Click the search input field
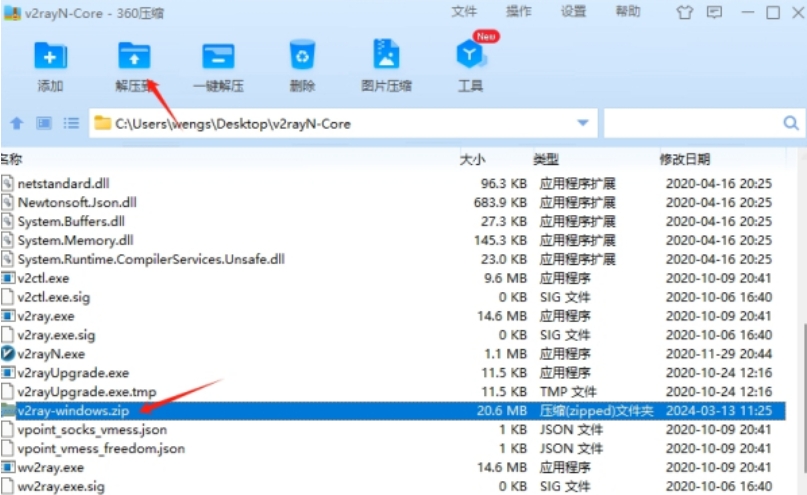This screenshot has width=807, height=495. pos(692,123)
